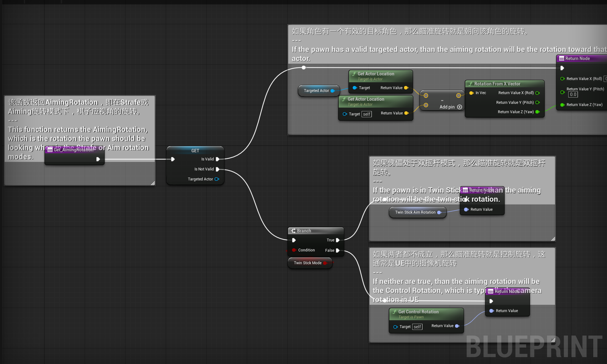Image resolution: width=607 pixels, height=364 pixels.
Task: Click bottom Return Node's Return Value pin
Action: click(x=492, y=311)
